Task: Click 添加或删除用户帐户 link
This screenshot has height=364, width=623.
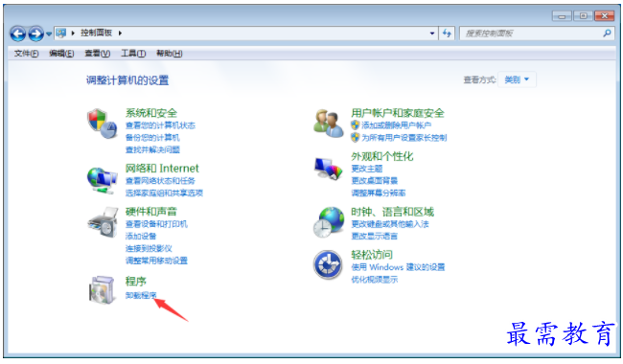Action: tap(397, 125)
